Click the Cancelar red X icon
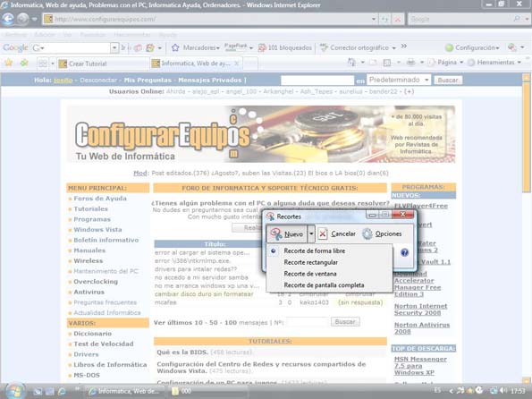The height and width of the screenshot is (399, 532). click(323, 233)
